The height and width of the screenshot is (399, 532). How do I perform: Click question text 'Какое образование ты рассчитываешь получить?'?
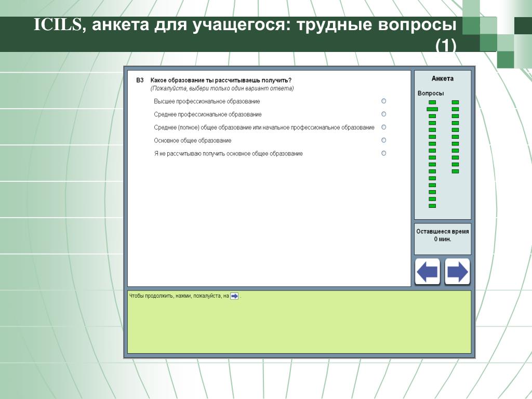pyautogui.click(x=221, y=81)
